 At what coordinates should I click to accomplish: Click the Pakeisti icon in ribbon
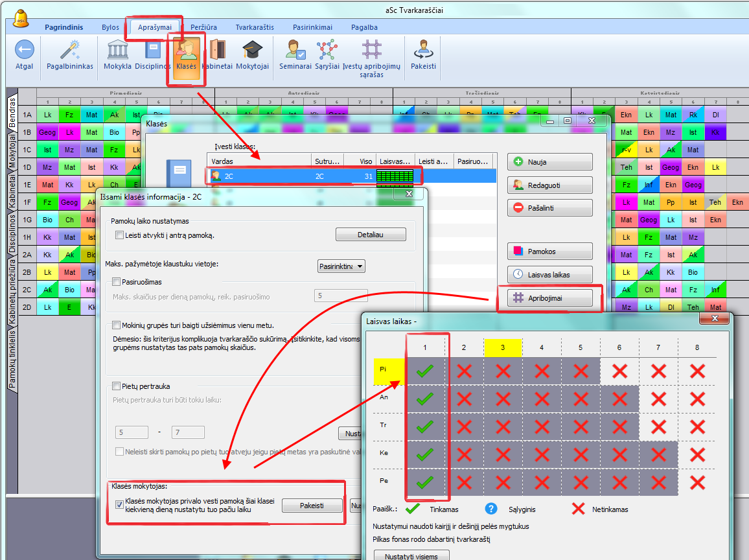point(423,51)
